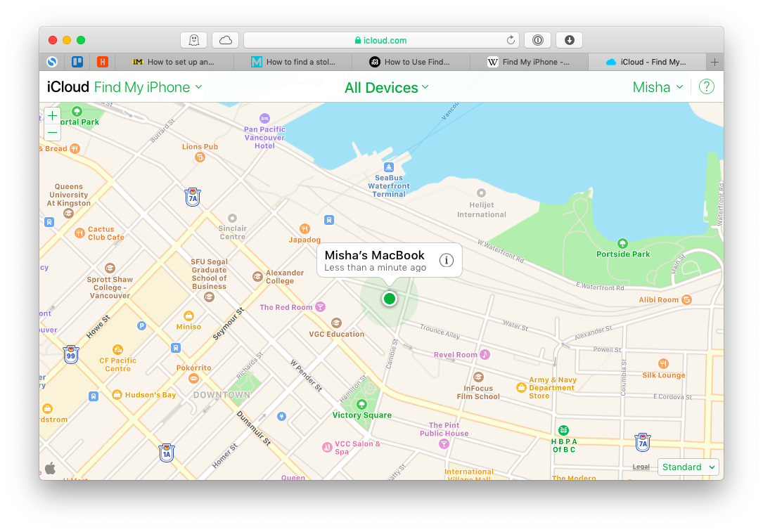Select the green MacBook location dot
This screenshot has width=763, height=532.
(x=390, y=299)
